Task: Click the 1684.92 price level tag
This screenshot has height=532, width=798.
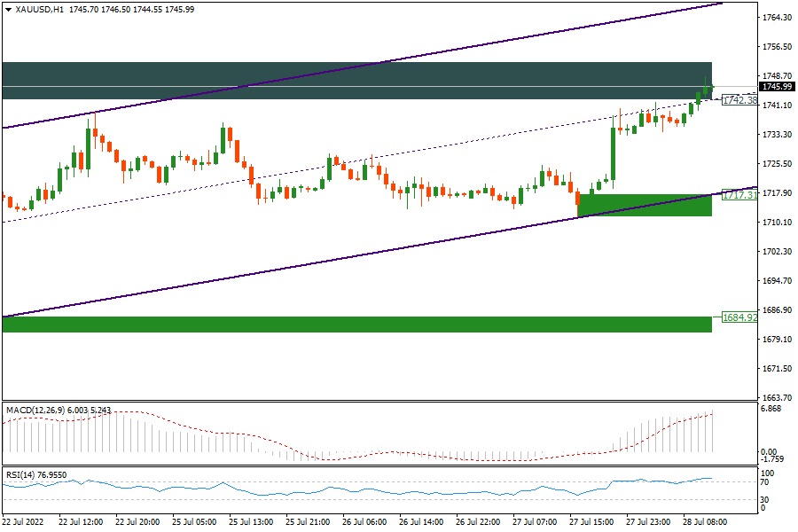Action: 739,317
